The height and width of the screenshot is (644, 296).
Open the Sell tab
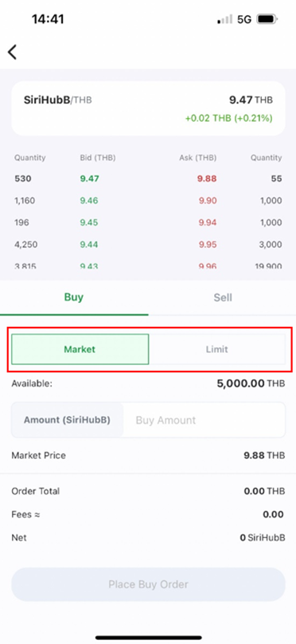(x=223, y=297)
